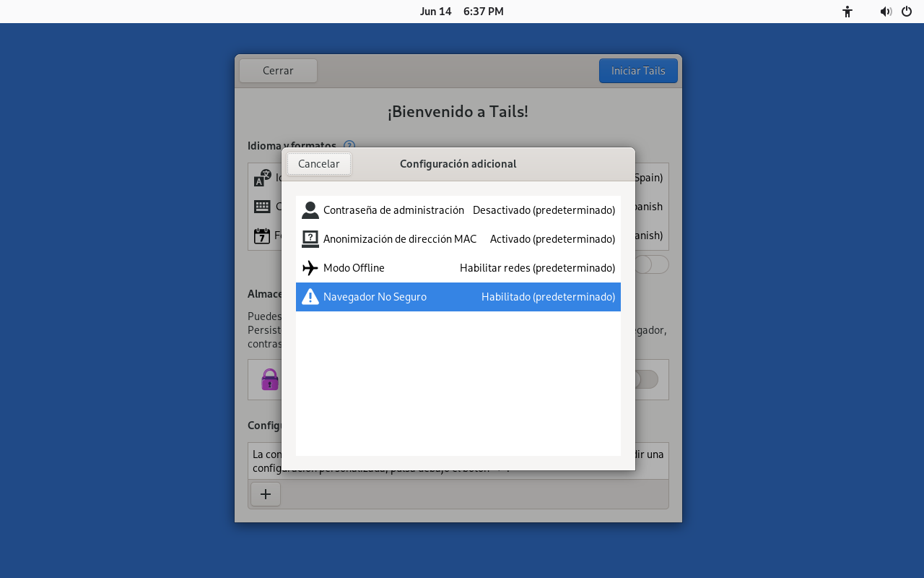Image resolution: width=924 pixels, height=578 pixels.
Task: Click the Iniciar Tails button
Action: click(x=638, y=71)
